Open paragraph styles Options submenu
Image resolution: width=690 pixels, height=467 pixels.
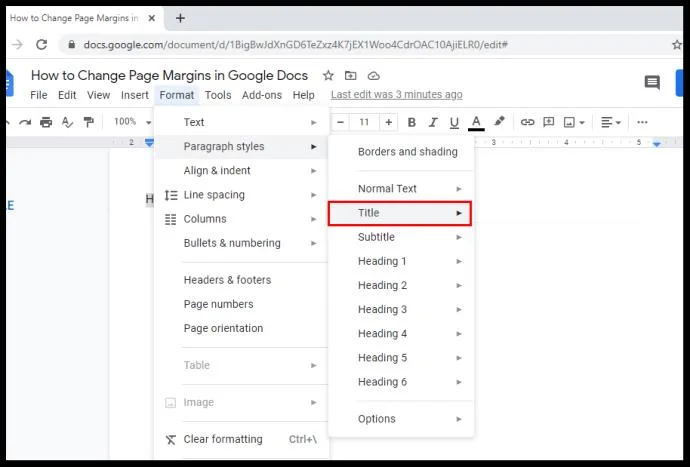401,419
